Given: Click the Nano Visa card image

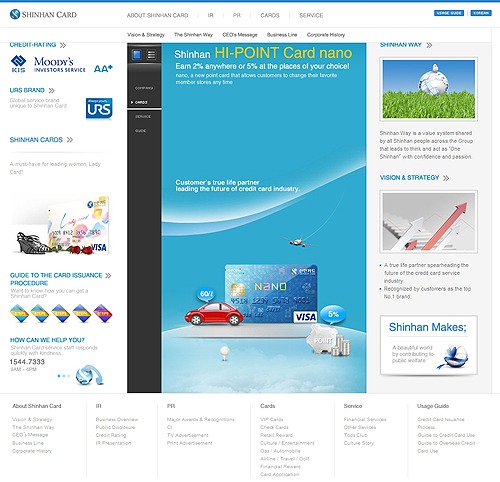Looking at the screenshot, I should (x=271, y=294).
